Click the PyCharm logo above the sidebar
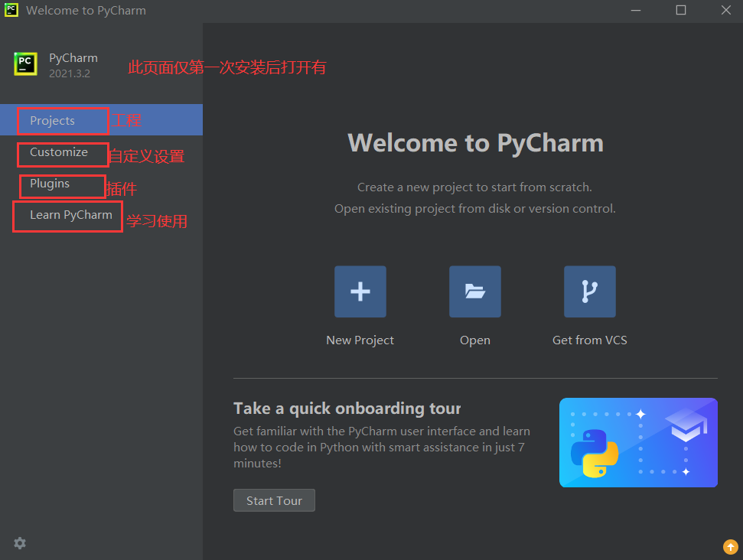The image size is (743, 560). (x=25, y=63)
